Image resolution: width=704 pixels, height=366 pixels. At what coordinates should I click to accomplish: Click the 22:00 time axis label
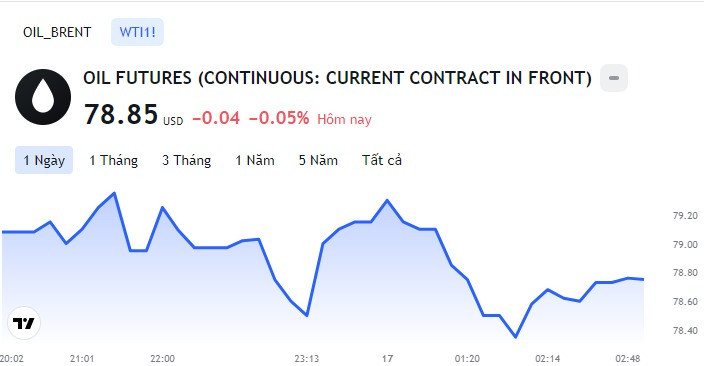click(162, 358)
